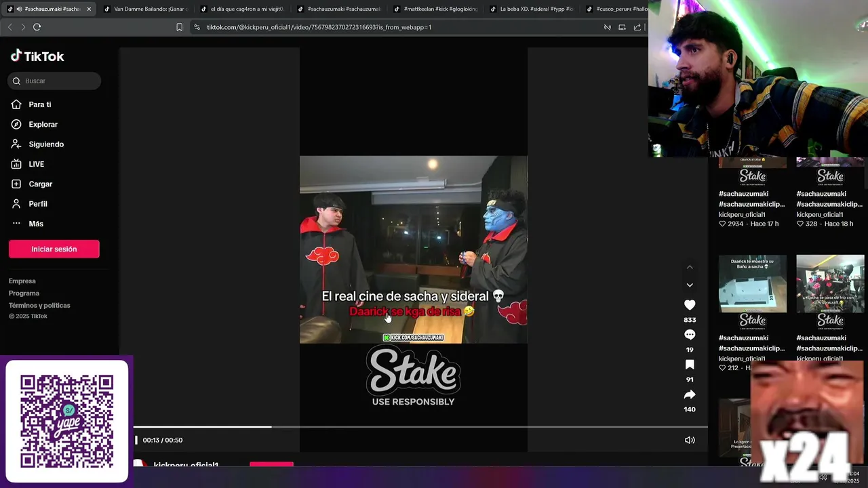Click the heart icon next to 2934

point(722,224)
